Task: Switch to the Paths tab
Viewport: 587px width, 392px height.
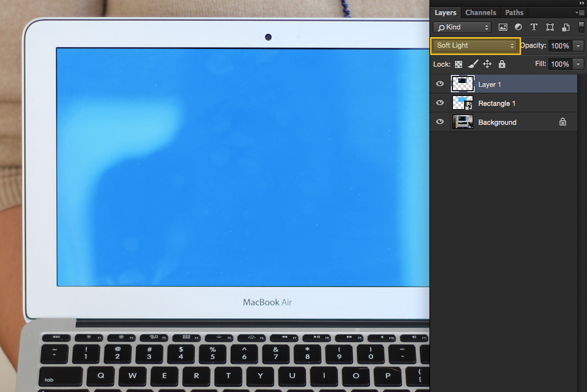Action: (x=514, y=12)
